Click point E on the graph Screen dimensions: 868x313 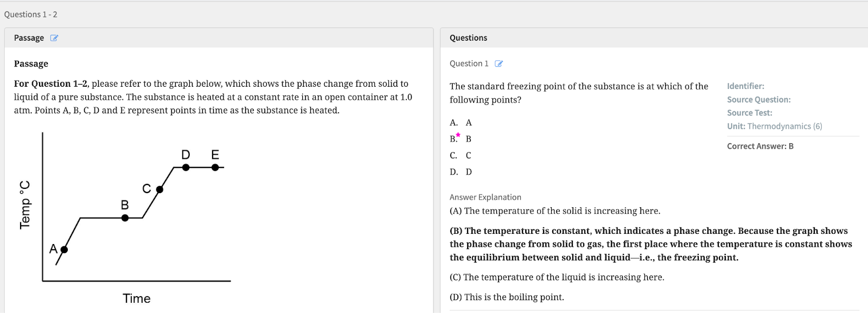(215, 168)
